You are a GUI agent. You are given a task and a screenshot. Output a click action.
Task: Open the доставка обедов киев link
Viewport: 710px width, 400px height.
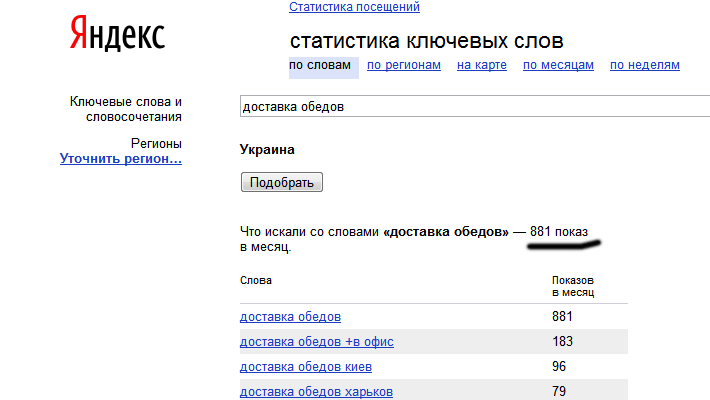(x=306, y=366)
